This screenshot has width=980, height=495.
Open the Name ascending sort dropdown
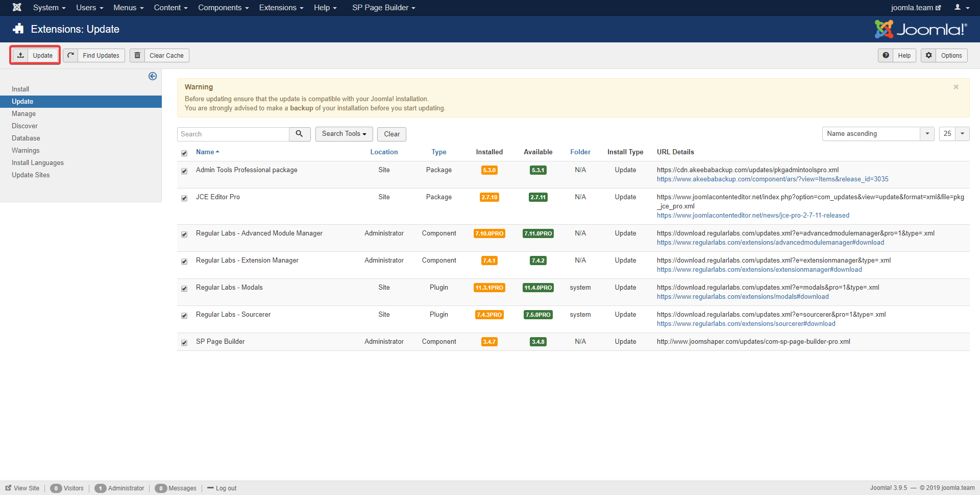click(x=877, y=134)
